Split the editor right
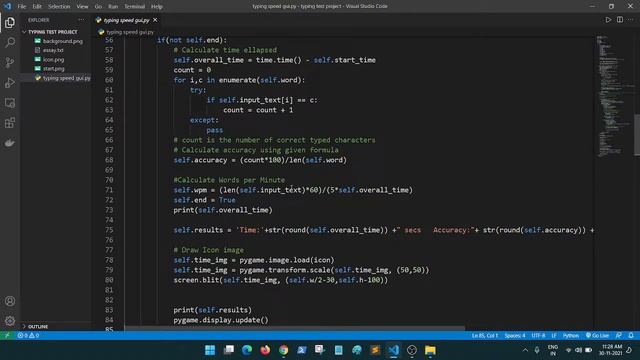This screenshot has width=640, height=360. (620, 20)
